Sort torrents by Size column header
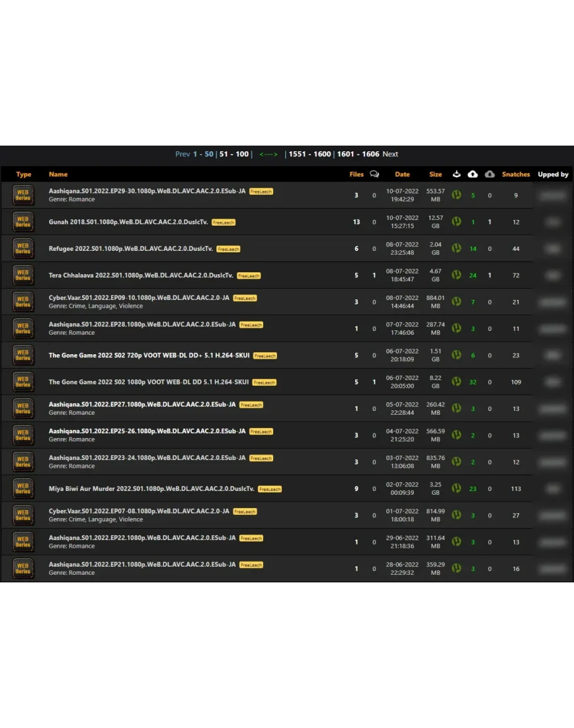 (435, 175)
